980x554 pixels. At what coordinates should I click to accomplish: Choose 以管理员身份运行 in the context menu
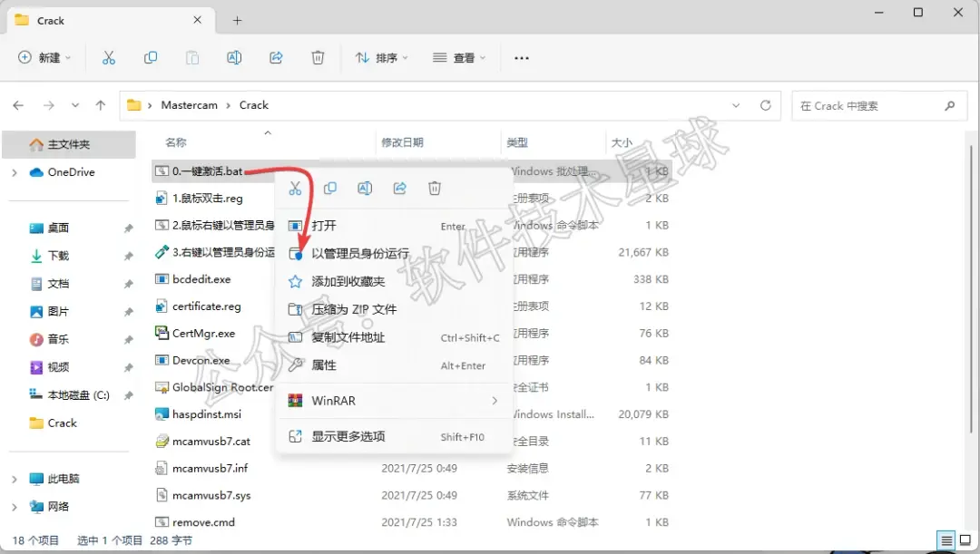click(393, 254)
